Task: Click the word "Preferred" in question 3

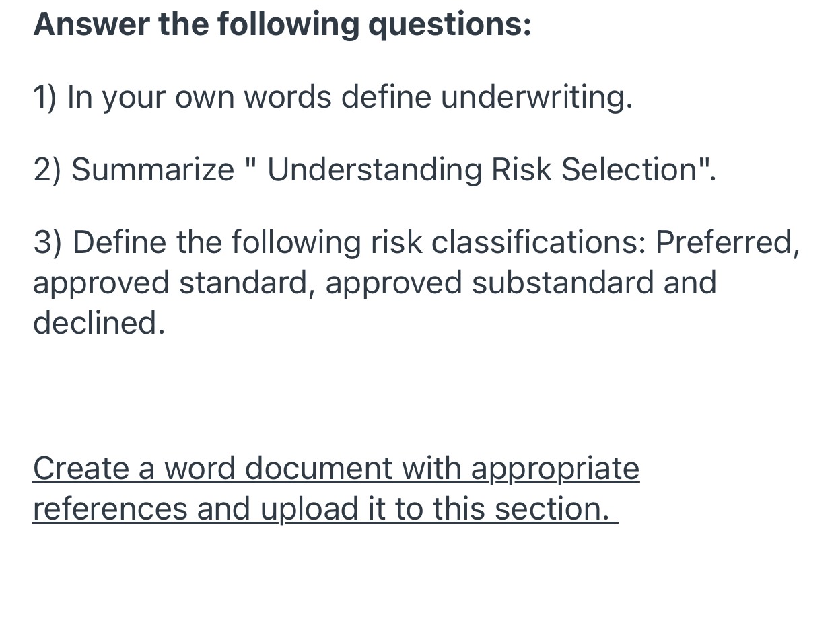Action: click(726, 242)
